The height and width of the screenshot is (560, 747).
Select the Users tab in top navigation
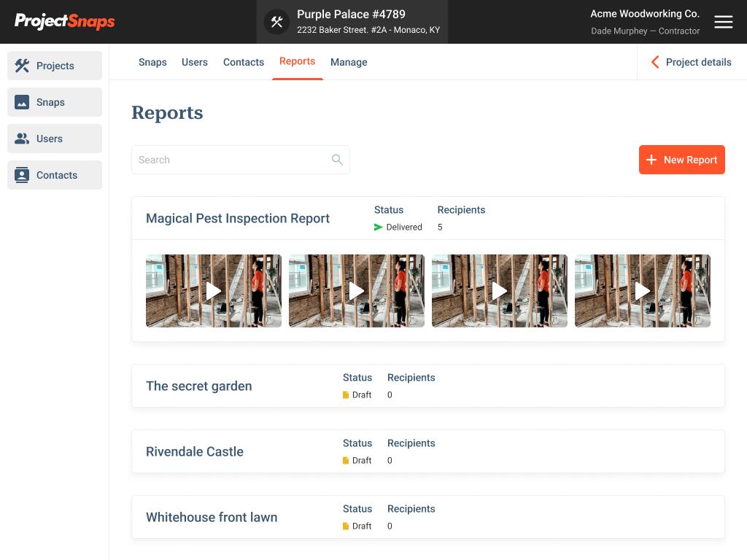pos(195,62)
